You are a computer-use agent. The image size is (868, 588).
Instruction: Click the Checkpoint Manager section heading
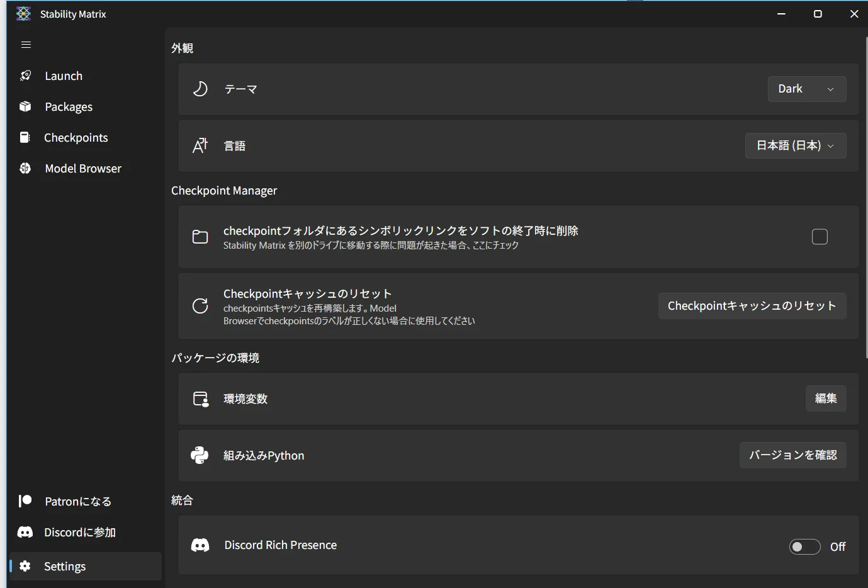click(x=224, y=190)
